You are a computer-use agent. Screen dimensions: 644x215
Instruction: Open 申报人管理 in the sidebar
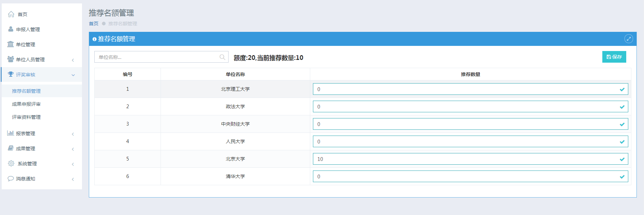(42, 29)
